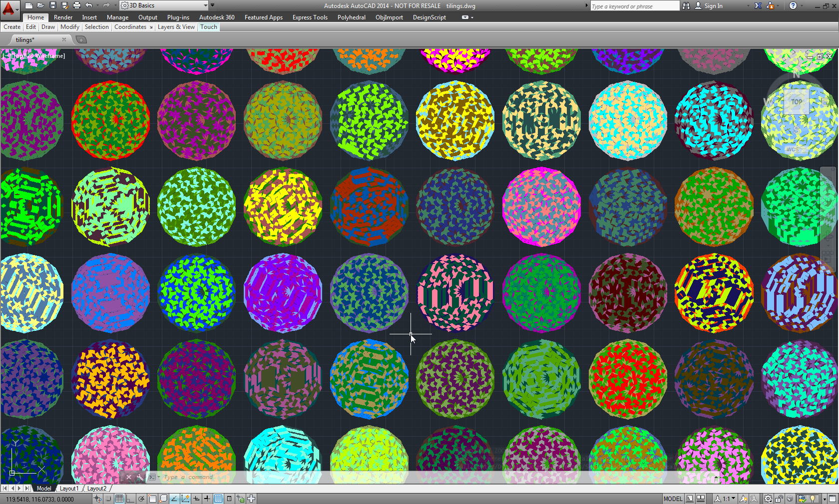This screenshot has width=839, height=504.
Task: Click the new drawing tab plus icon
Action: tap(81, 40)
